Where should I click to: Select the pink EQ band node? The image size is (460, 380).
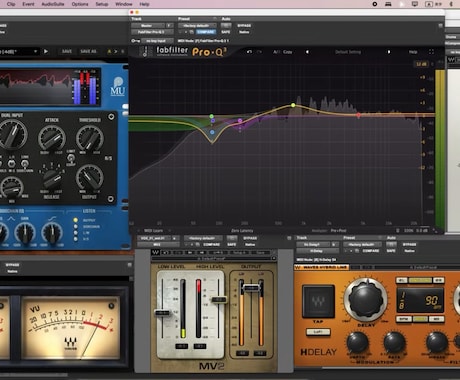point(240,121)
